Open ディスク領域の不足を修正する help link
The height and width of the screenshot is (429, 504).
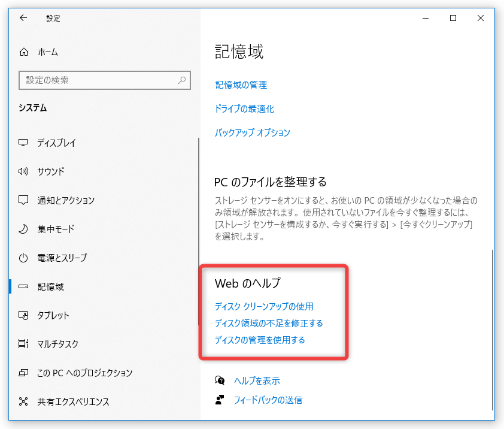(269, 323)
